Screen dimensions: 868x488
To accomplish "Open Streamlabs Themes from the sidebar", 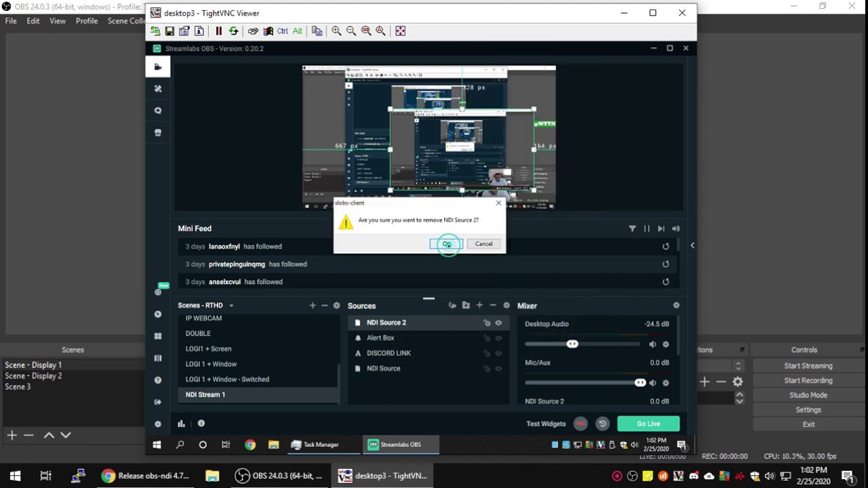I will (158, 89).
